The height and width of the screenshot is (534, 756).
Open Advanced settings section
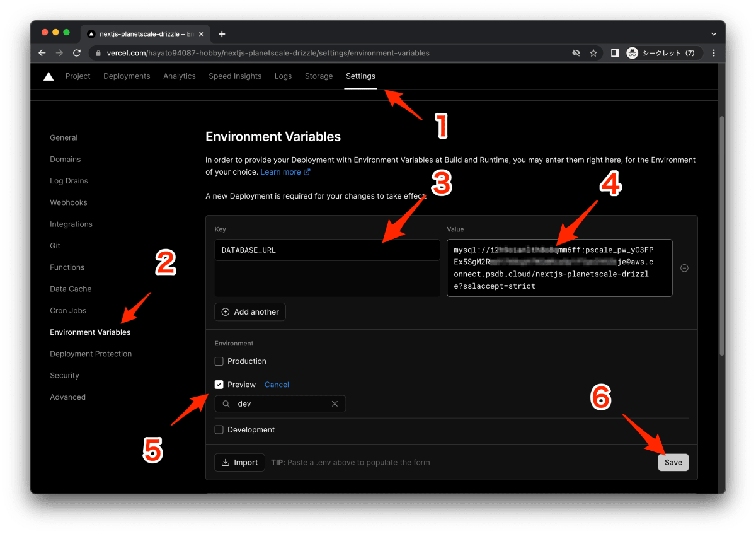click(67, 397)
